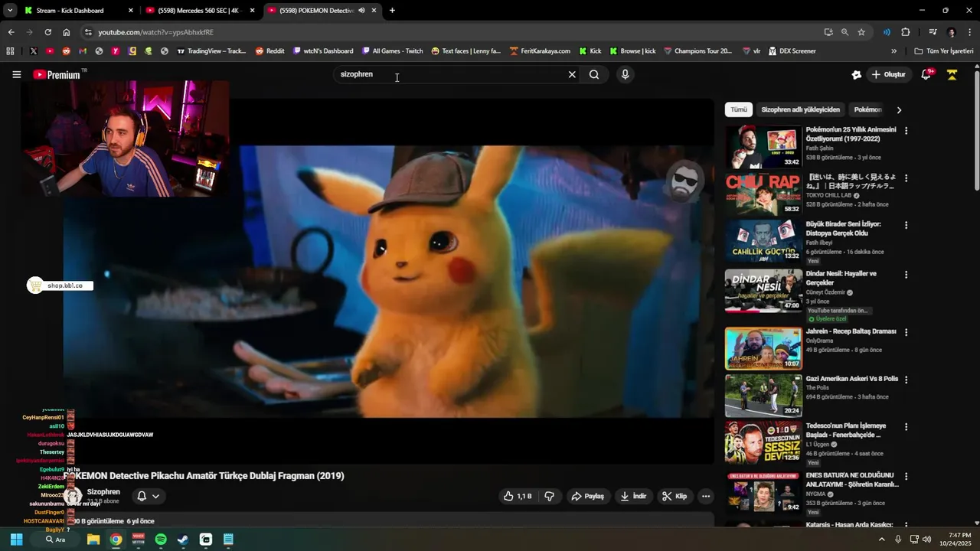This screenshot has height=551, width=980.
Task: Dislike the video with thumbs-down icon
Action: tap(549, 496)
